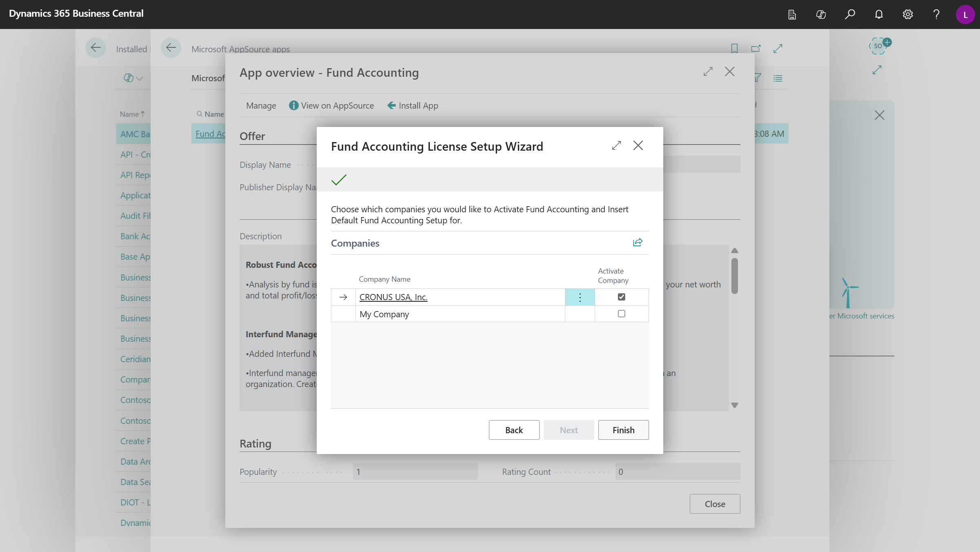Open the settings gear icon

click(x=907, y=14)
